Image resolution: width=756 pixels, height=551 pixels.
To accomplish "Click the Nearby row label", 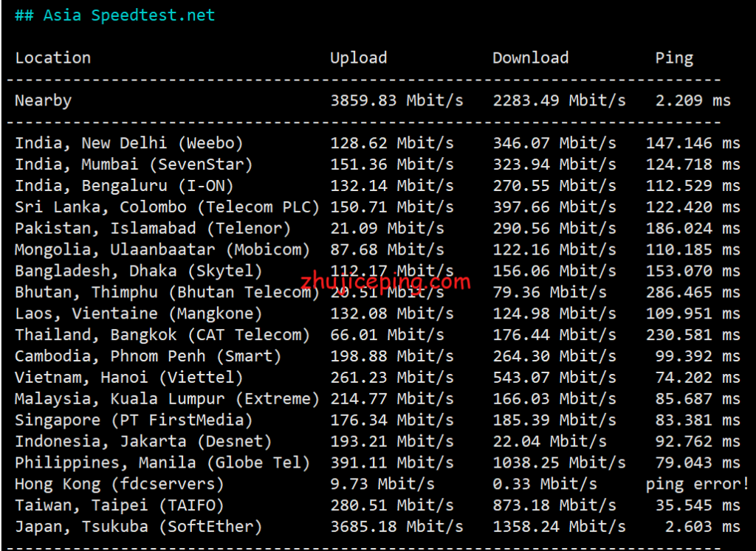I will tap(44, 100).
